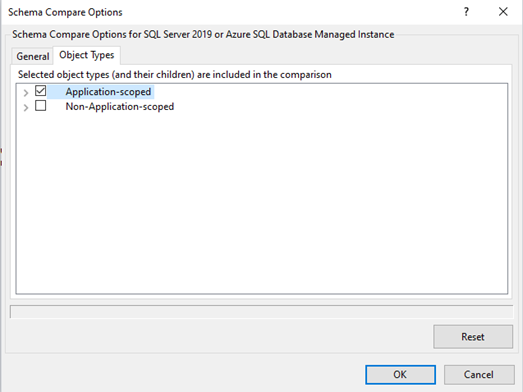Click the Reset button
The height and width of the screenshot is (392, 523).
tap(473, 337)
